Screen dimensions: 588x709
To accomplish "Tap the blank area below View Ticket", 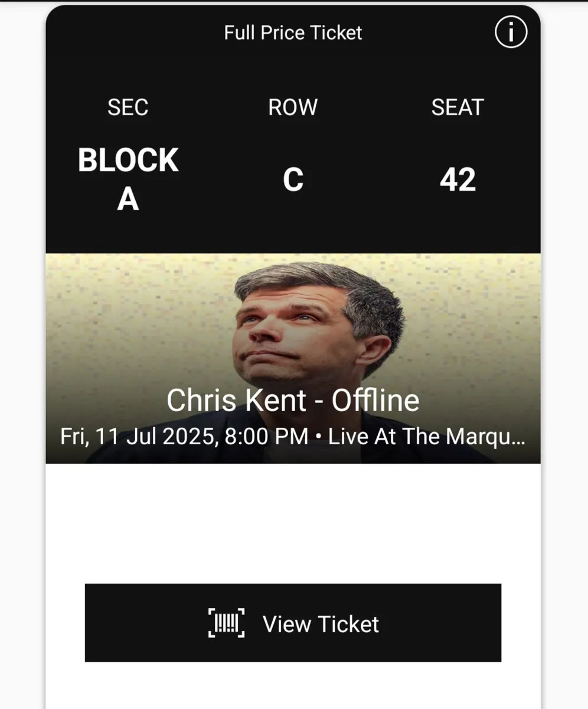I will pos(293,685).
